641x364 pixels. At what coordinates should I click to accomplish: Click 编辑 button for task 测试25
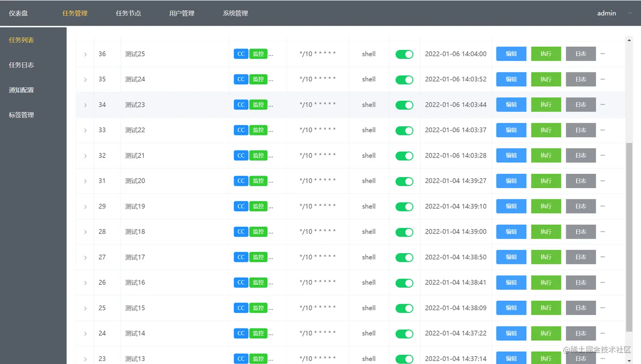point(511,54)
